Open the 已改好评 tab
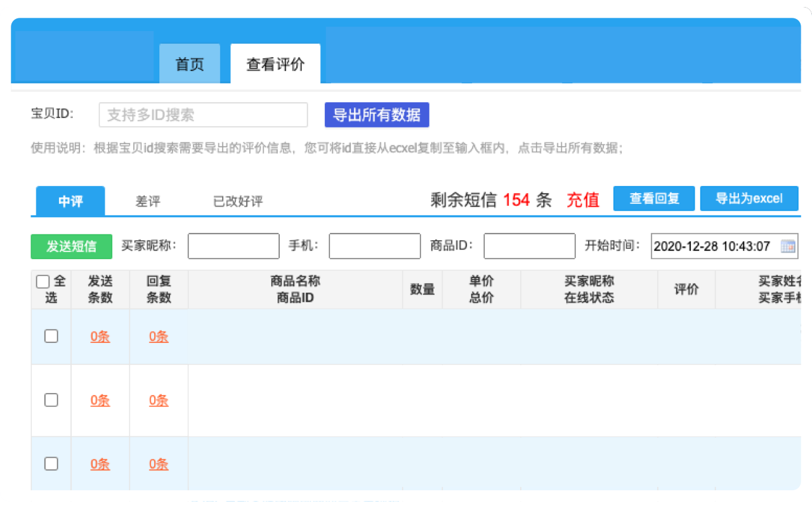The width and height of the screenshot is (812, 508). pyautogui.click(x=238, y=201)
